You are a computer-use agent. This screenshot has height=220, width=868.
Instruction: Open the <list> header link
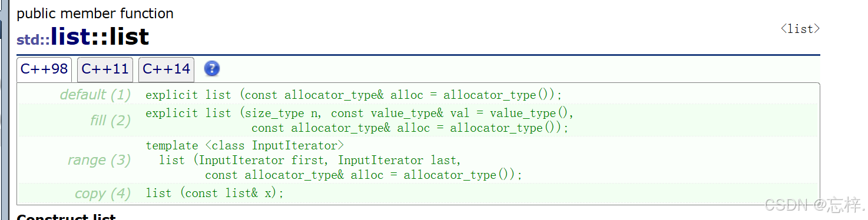pyautogui.click(x=800, y=29)
